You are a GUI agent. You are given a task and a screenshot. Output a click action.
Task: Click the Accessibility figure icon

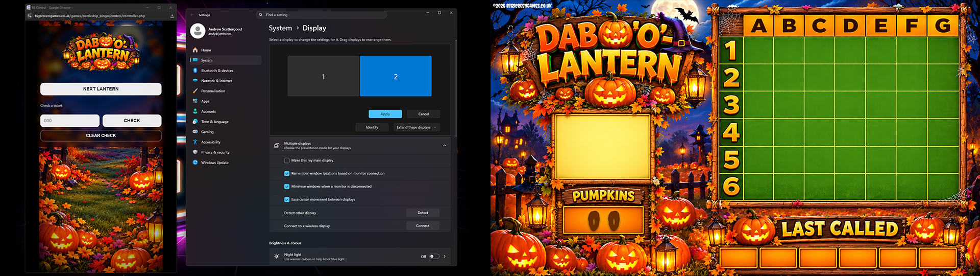(x=195, y=142)
